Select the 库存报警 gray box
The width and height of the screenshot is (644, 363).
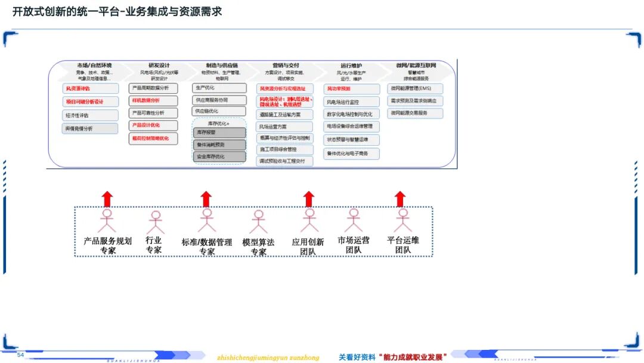click(x=219, y=133)
